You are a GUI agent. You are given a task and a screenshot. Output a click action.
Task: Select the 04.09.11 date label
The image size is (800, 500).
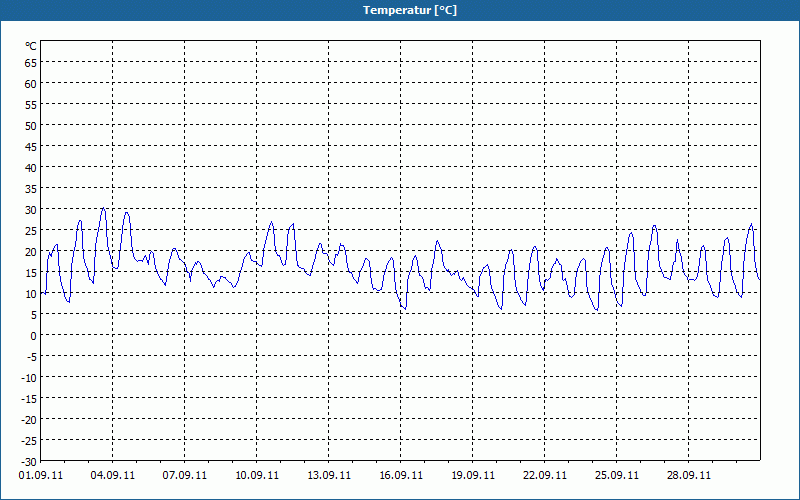[113, 475]
